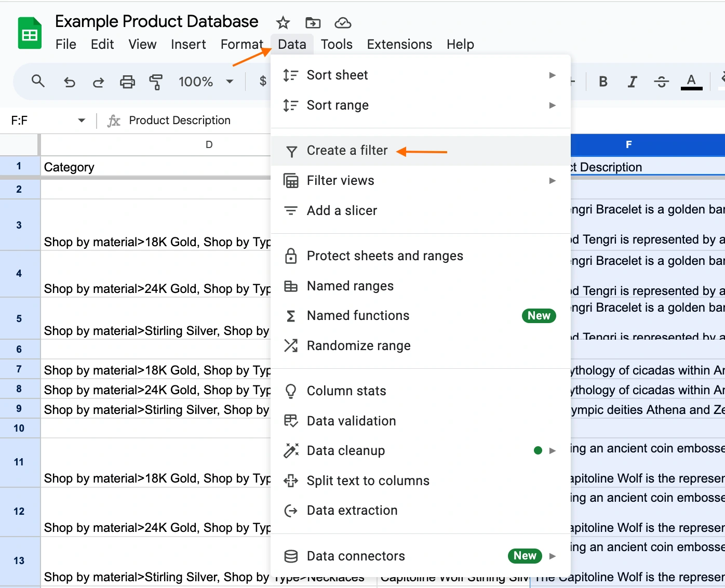Open the search menus magnifier
Screen dimensions: 725x588
tap(38, 81)
